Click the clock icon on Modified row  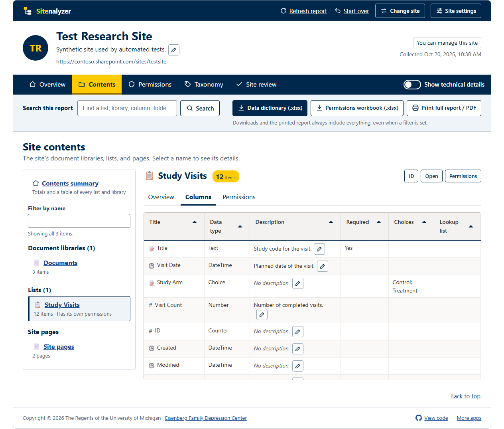pos(152,366)
